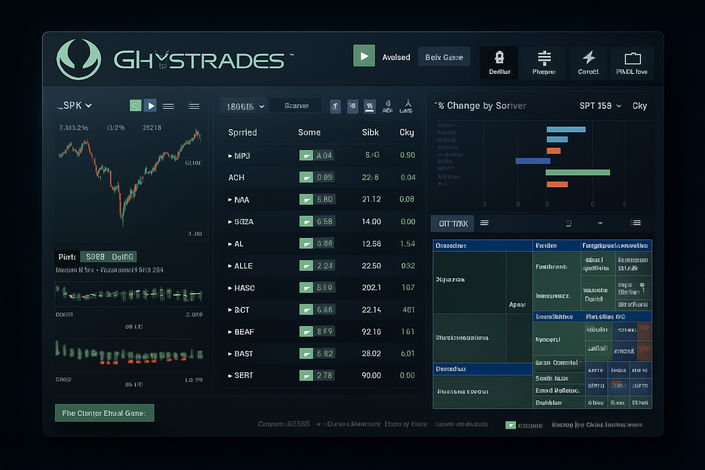Select the OTTAK tab
Screen dimensions: 705x470
click(450, 223)
